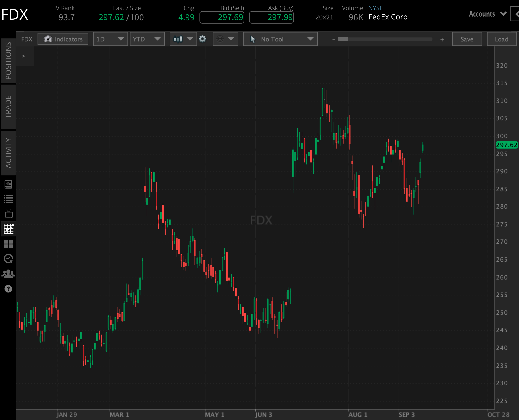Click the Save button
This screenshot has width=519, height=420.
(x=467, y=39)
